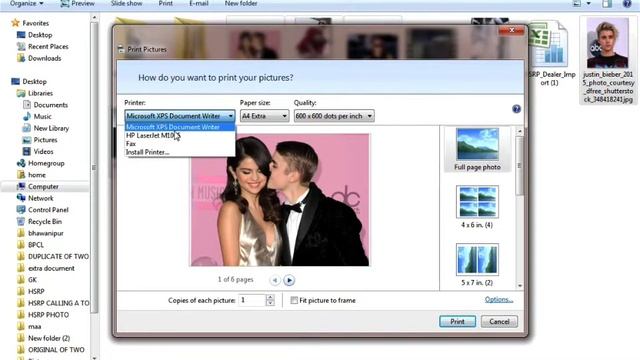The image size is (640, 360).
Task: Close the Print Pictures dialog
Action: [x=511, y=30]
